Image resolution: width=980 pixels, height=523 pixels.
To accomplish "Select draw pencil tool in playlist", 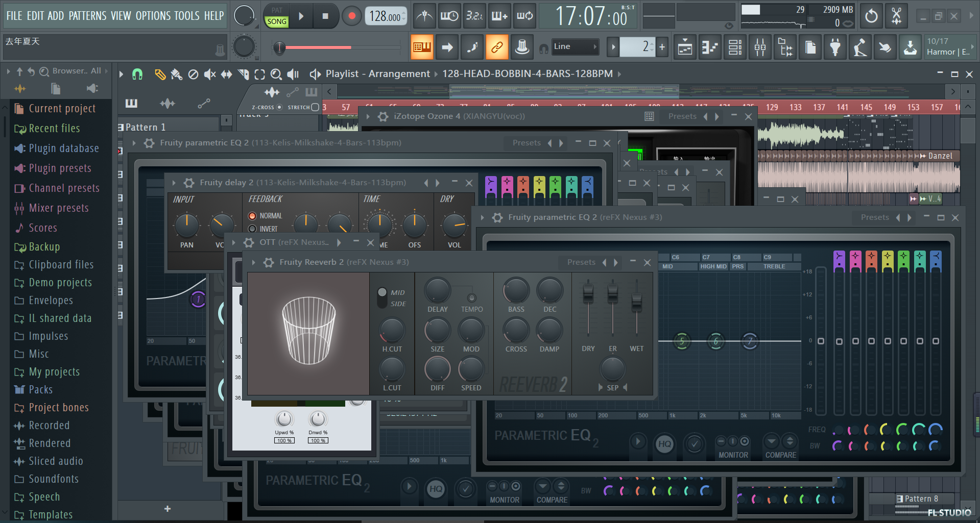I will (x=160, y=74).
